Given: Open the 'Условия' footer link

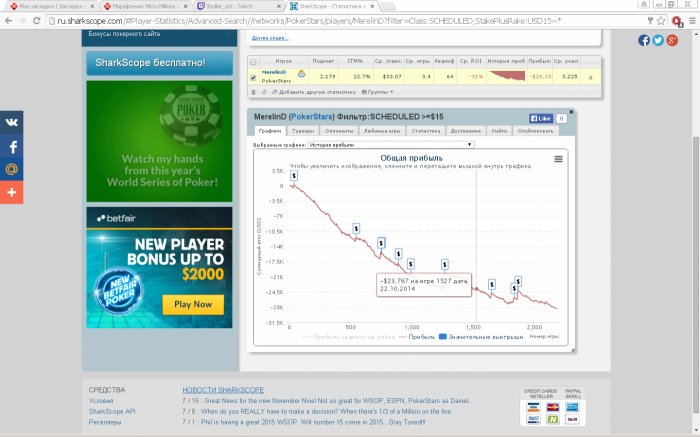Looking at the screenshot, I should [x=101, y=400].
